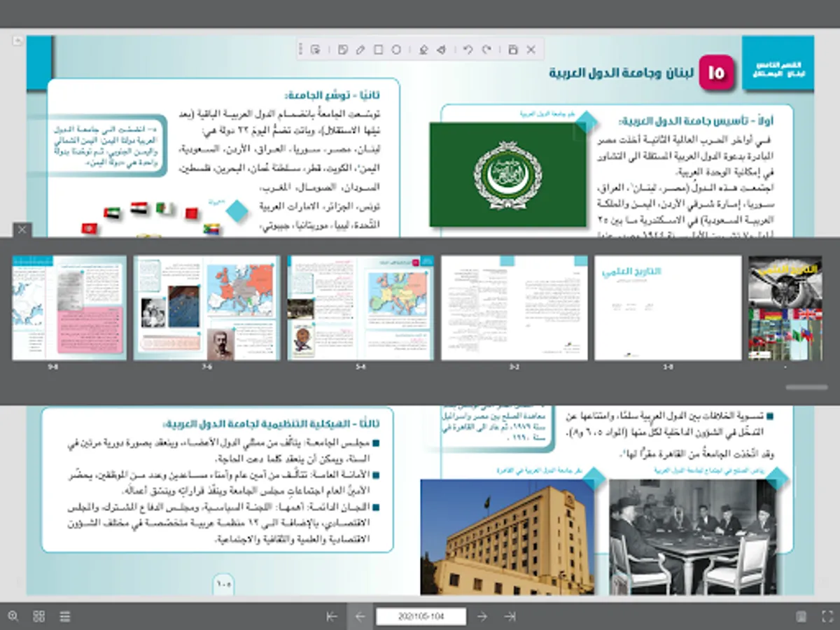Add a sticky note annotation

tap(343, 50)
